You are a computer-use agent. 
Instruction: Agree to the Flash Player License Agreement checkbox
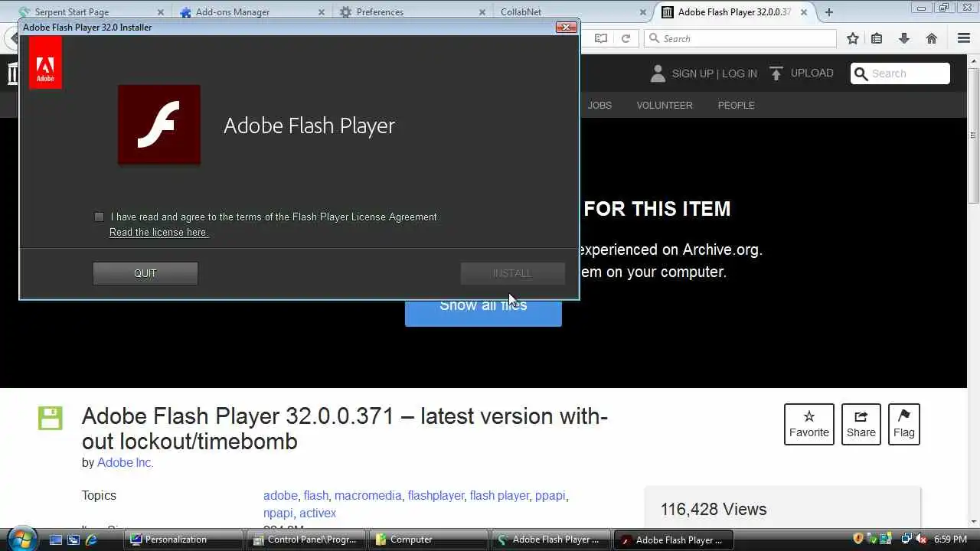click(99, 217)
